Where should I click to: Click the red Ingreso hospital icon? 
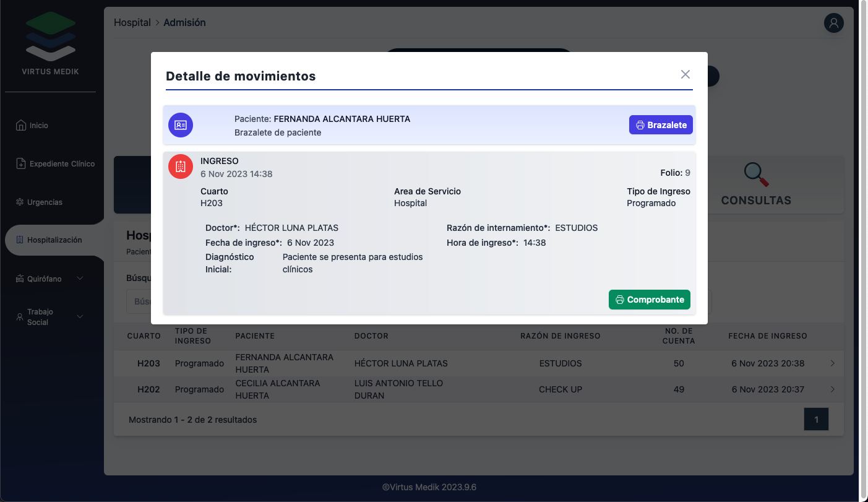pyautogui.click(x=181, y=167)
